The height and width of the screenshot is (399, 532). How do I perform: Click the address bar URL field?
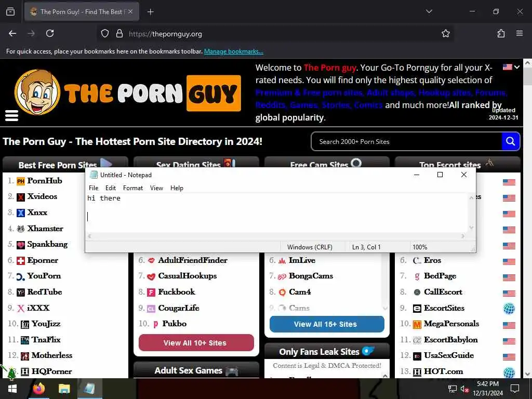275,34
